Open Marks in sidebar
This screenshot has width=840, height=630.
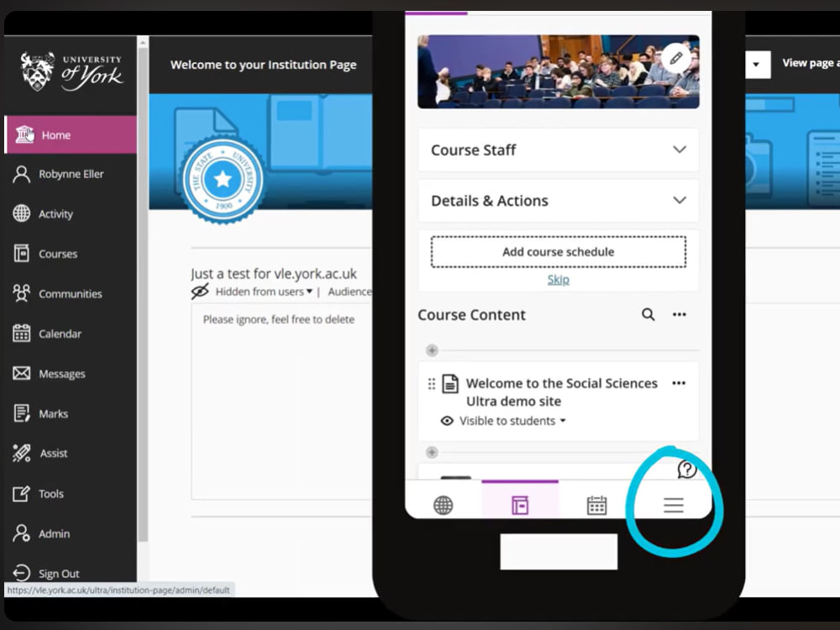[x=71, y=413]
